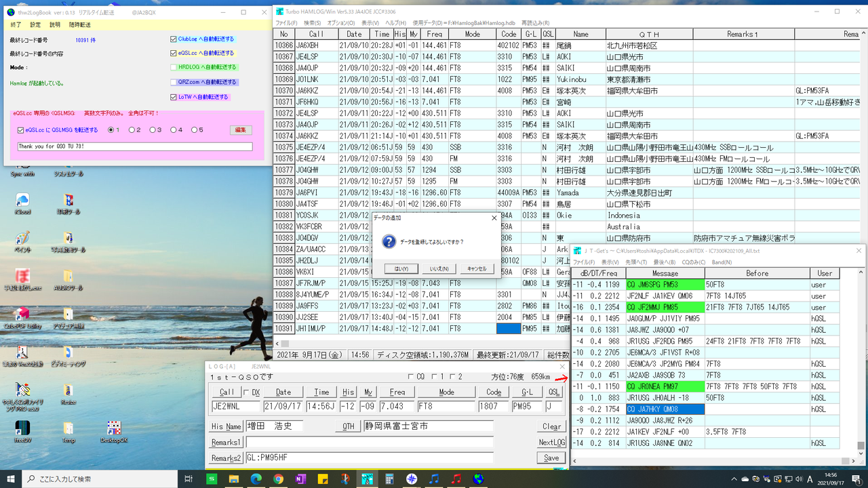Open OneNote from the taskbar
The width and height of the screenshot is (868, 488).
[x=300, y=479]
